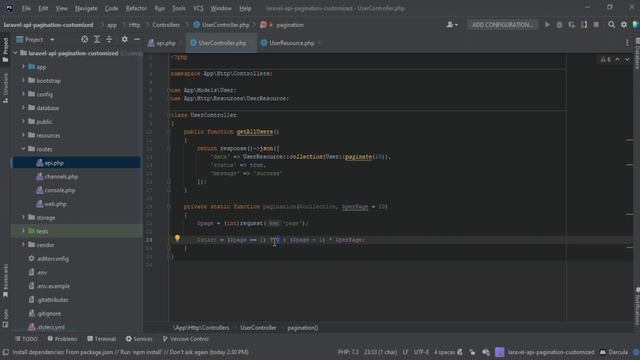Open the Database tool window tab
The image size is (640, 360).
pos(637,53)
